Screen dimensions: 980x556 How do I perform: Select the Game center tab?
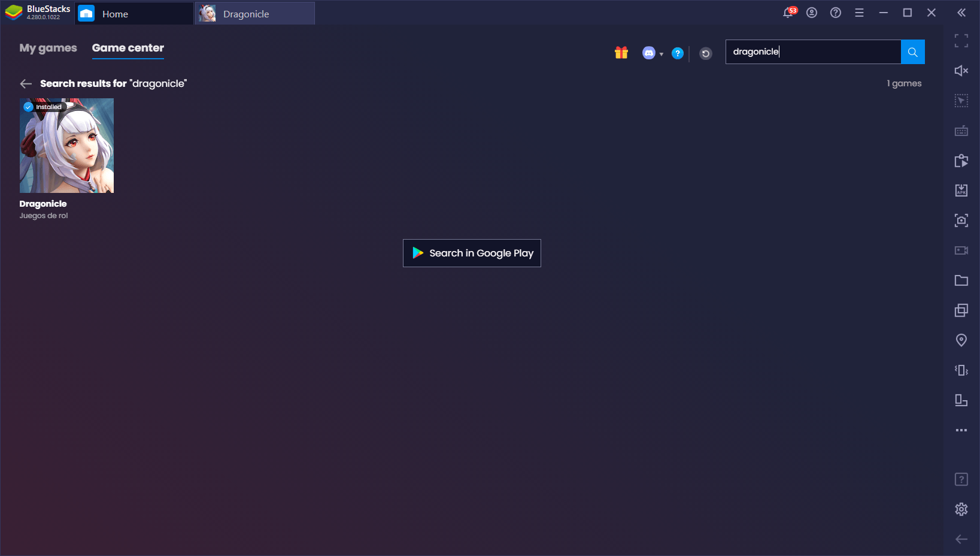128,48
